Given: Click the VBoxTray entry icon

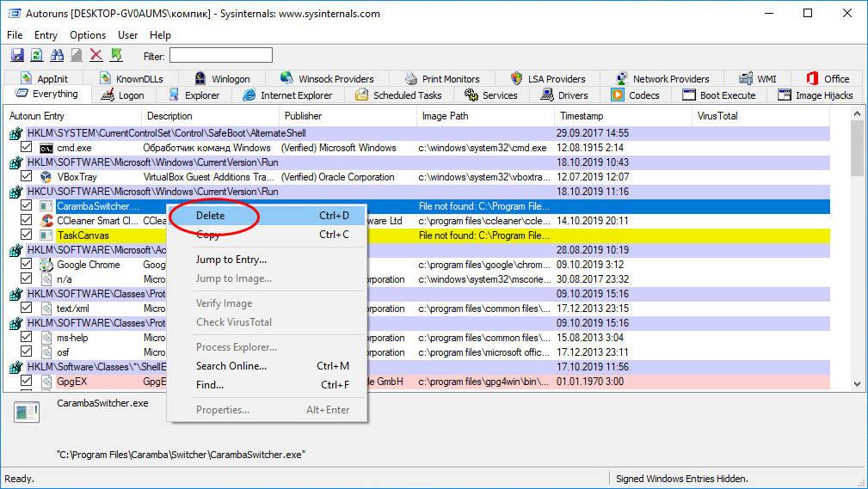Looking at the screenshot, I should tap(46, 177).
